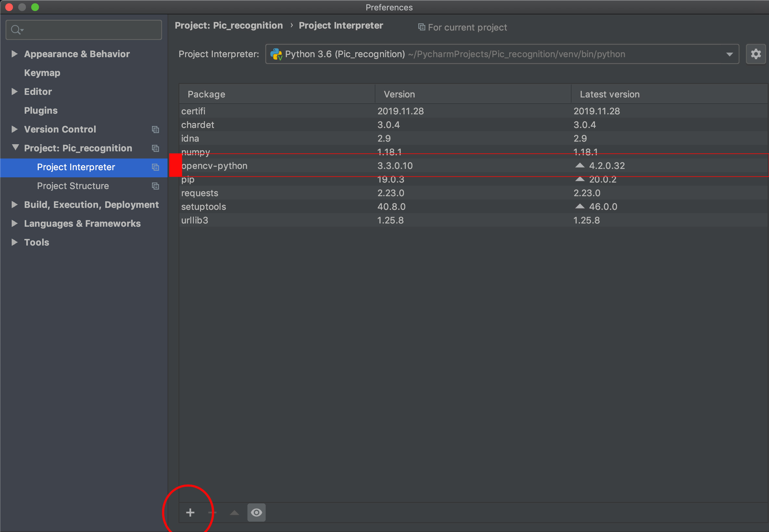This screenshot has width=769, height=532.
Task: Click the upgrade arrow for opencv-python 4.2.0.32
Action: tap(580, 165)
